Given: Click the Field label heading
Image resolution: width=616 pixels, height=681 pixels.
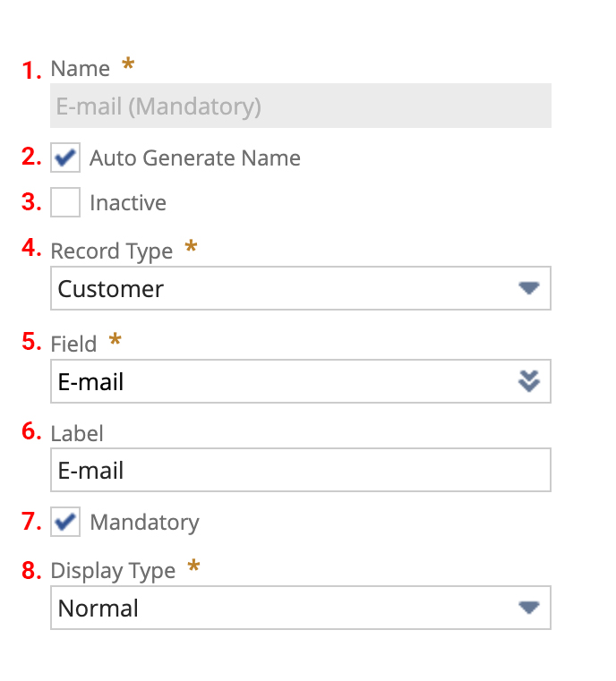Looking at the screenshot, I should point(73,344).
